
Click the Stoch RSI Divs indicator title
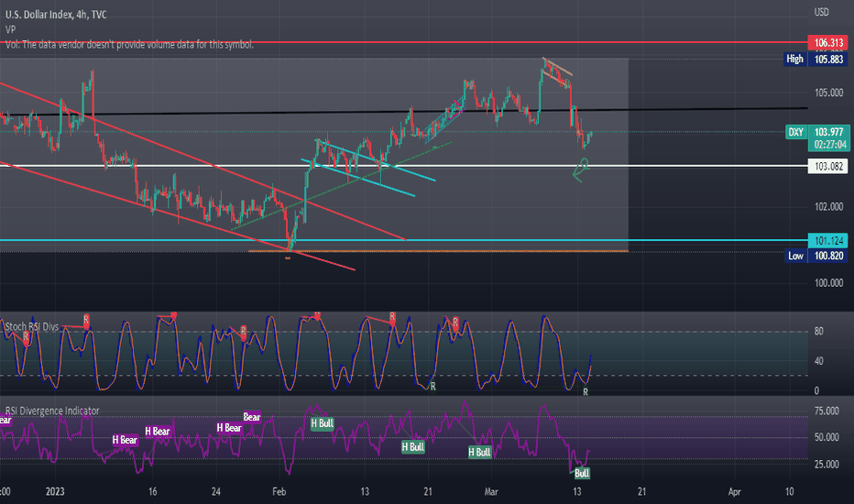(31, 326)
